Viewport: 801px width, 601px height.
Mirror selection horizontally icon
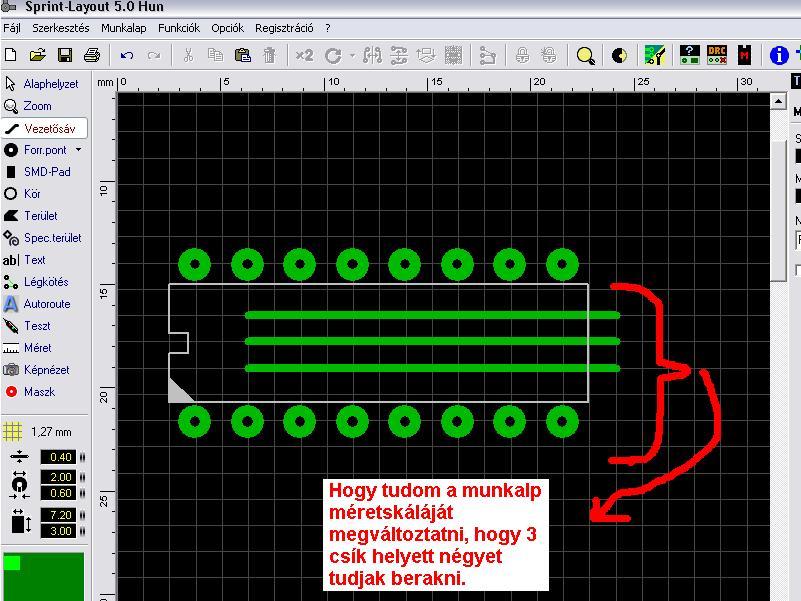[x=372, y=55]
